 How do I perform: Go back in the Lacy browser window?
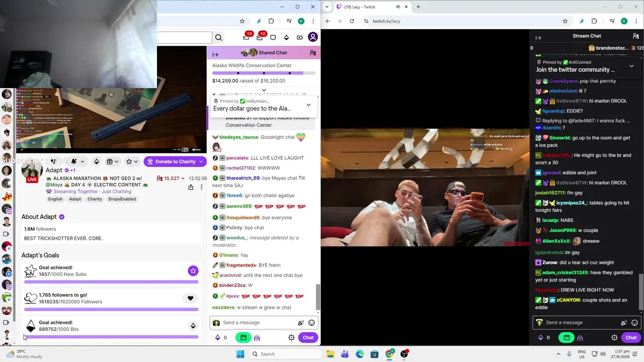(328, 21)
